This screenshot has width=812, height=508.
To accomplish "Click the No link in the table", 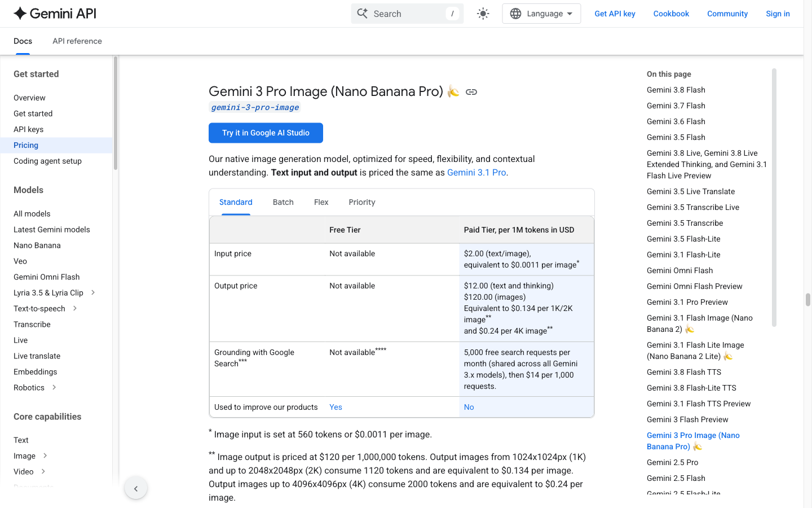I will coord(469,407).
